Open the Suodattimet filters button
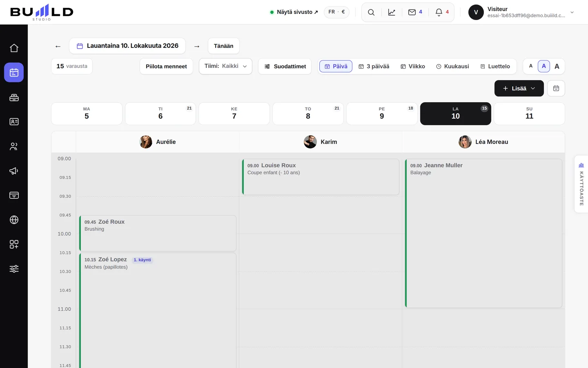The image size is (588, 368). pyautogui.click(x=285, y=66)
